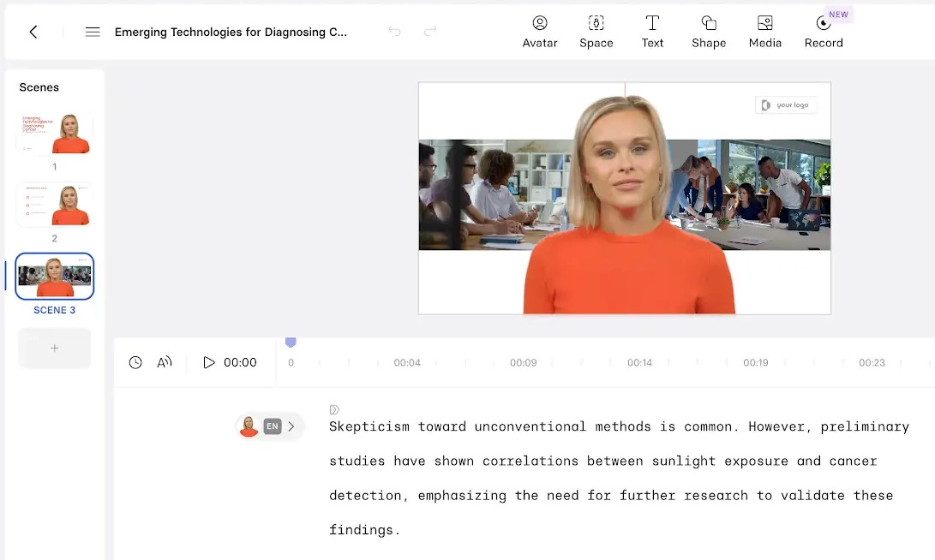
Task: Open voice text-to-speech settings icon
Action: [164, 362]
